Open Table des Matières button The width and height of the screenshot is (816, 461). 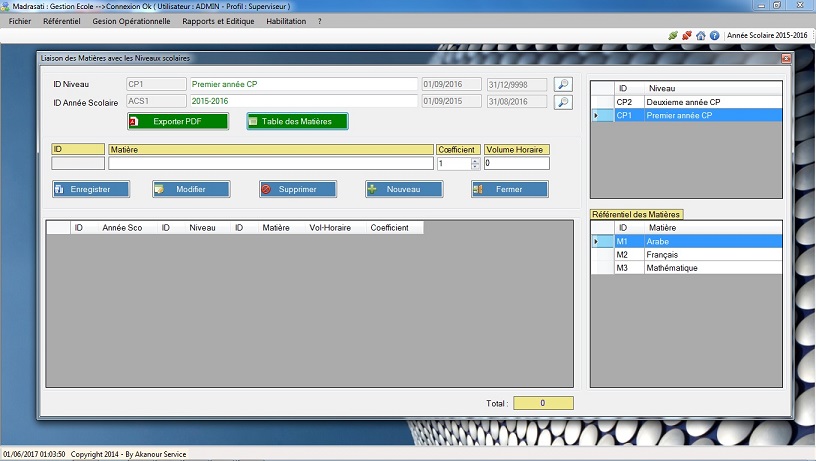[297, 121]
